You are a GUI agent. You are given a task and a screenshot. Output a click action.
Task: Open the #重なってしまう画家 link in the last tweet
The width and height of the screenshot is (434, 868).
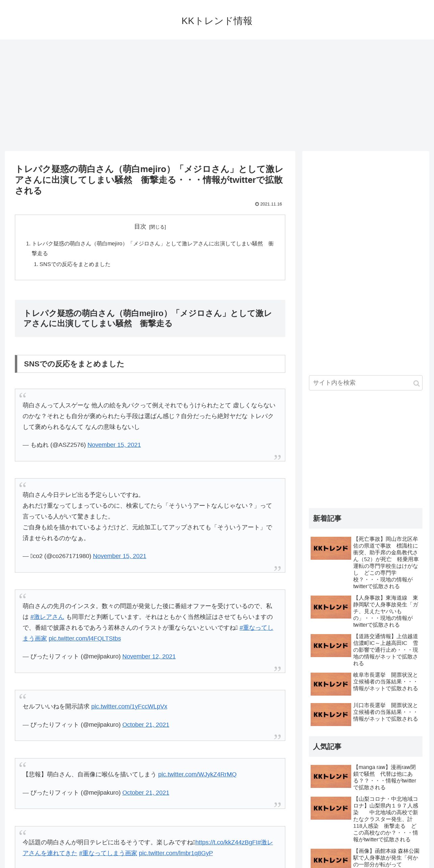pyautogui.click(x=108, y=853)
